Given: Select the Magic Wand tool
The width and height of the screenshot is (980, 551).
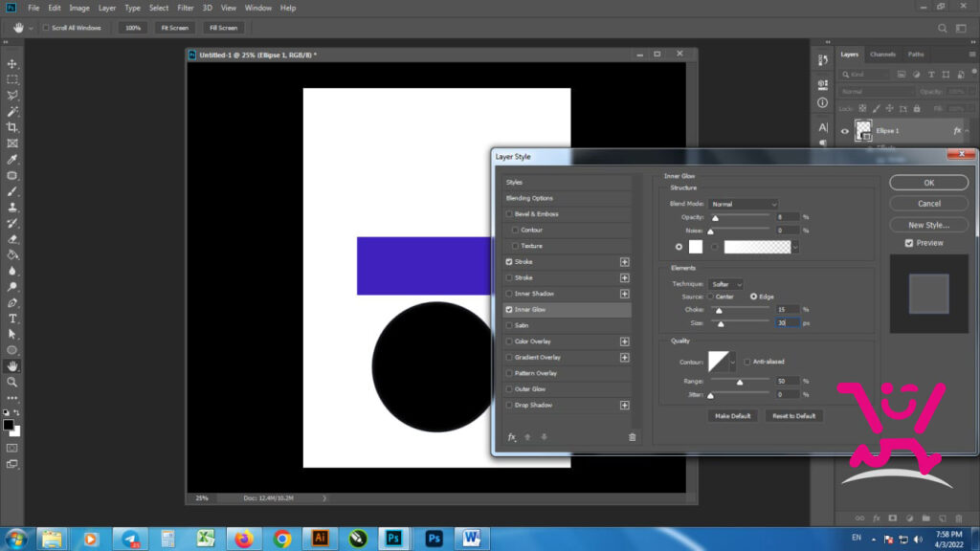Looking at the screenshot, I should (x=11, y=111).
